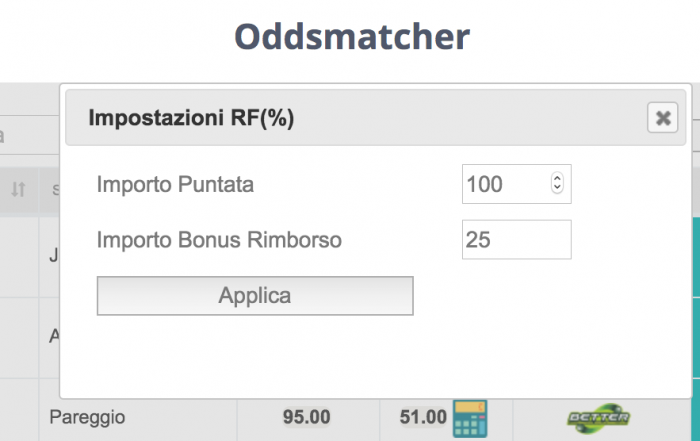Focus the Importo Bonus Rimborso field showing 25

(x=517, y=240)
